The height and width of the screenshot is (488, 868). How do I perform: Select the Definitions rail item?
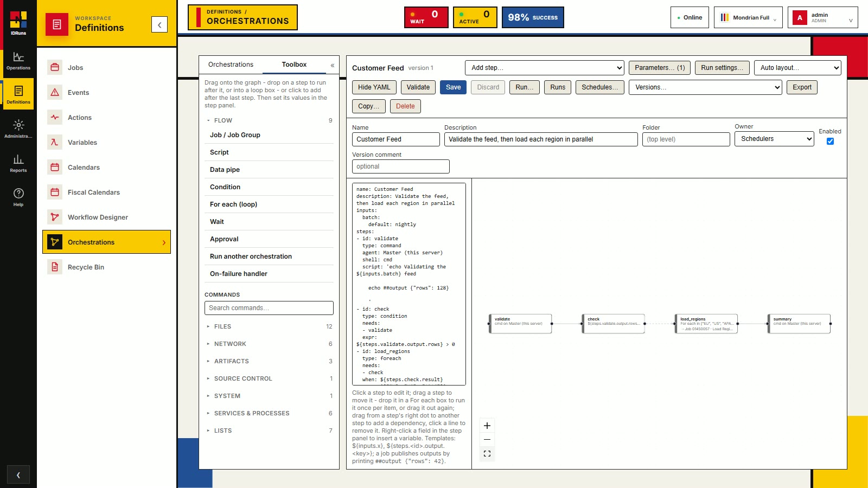pyautogui.click(x=18, y=94)
